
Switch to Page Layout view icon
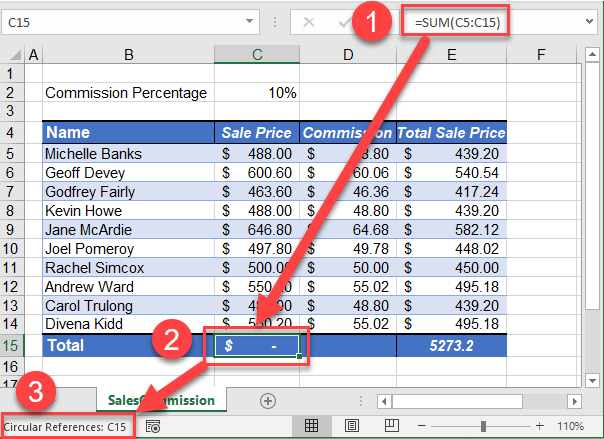(x=352, y=426)
